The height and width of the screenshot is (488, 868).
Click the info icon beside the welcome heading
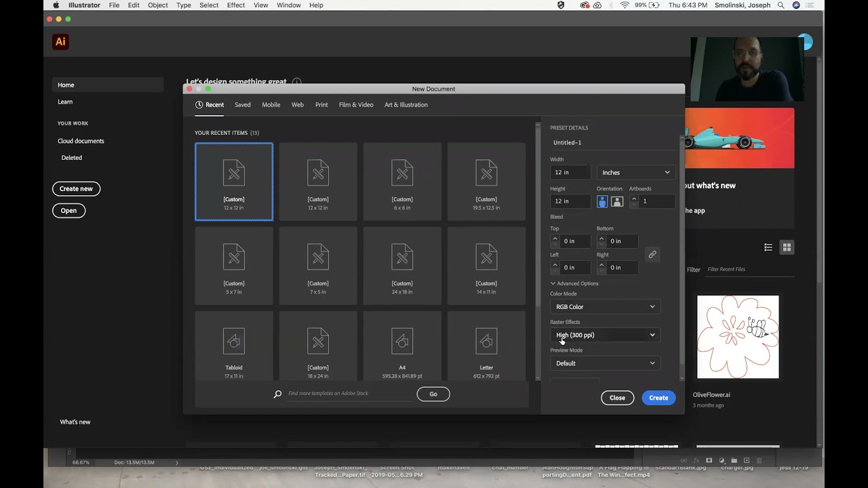coord(297,82)
